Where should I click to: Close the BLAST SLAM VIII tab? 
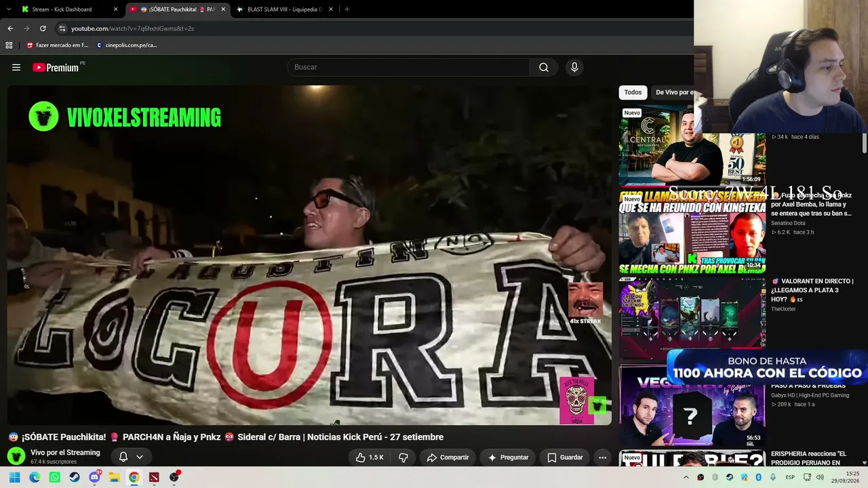tap(331, 9)
